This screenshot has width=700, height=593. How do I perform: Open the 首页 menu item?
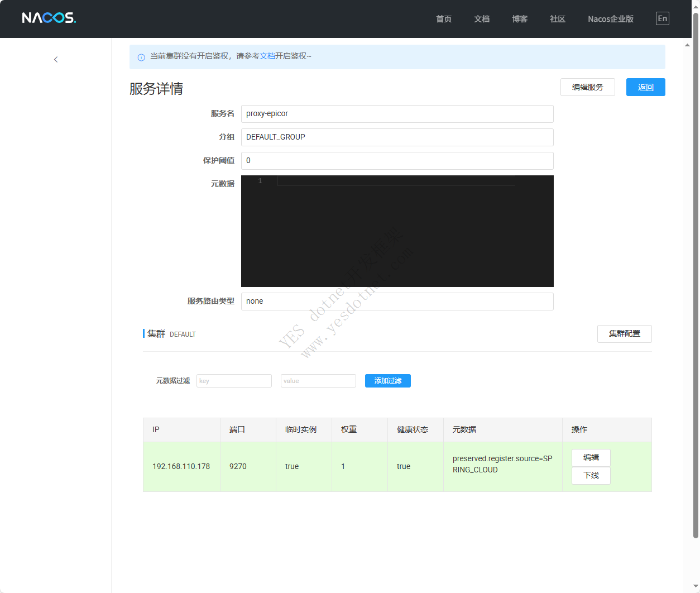coord(444,19)
